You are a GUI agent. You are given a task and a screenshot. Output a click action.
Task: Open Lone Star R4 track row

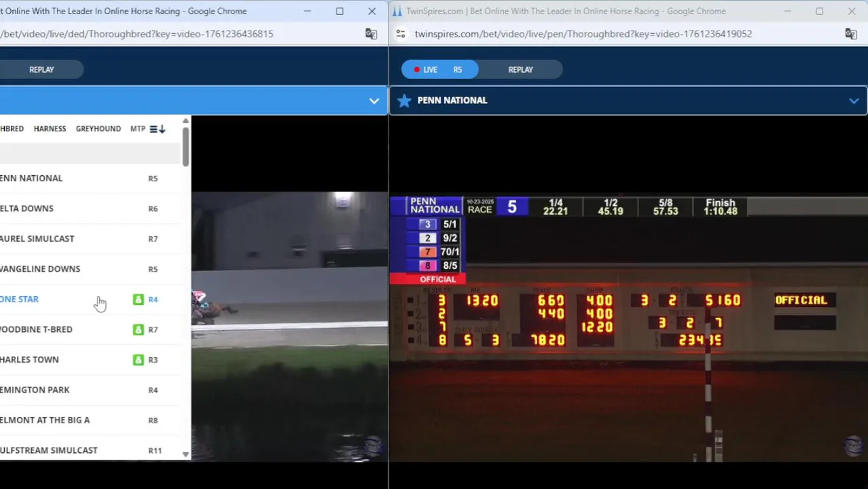pyautogui.click(x=90, y=299)
